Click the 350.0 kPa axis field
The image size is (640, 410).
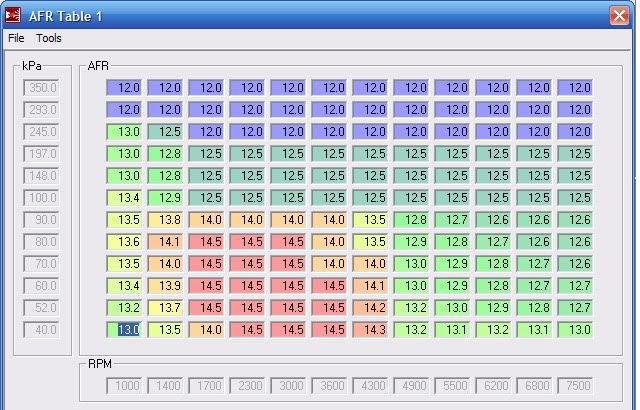click(x=42, y=88)
